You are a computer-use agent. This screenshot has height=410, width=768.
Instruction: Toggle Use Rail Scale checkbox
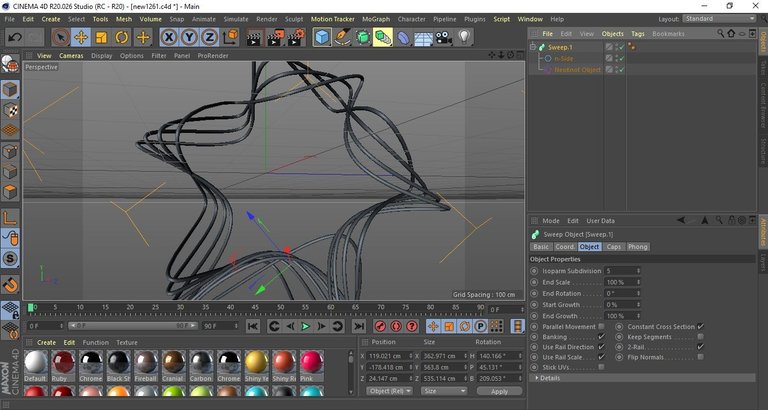[x=601, y=357]
